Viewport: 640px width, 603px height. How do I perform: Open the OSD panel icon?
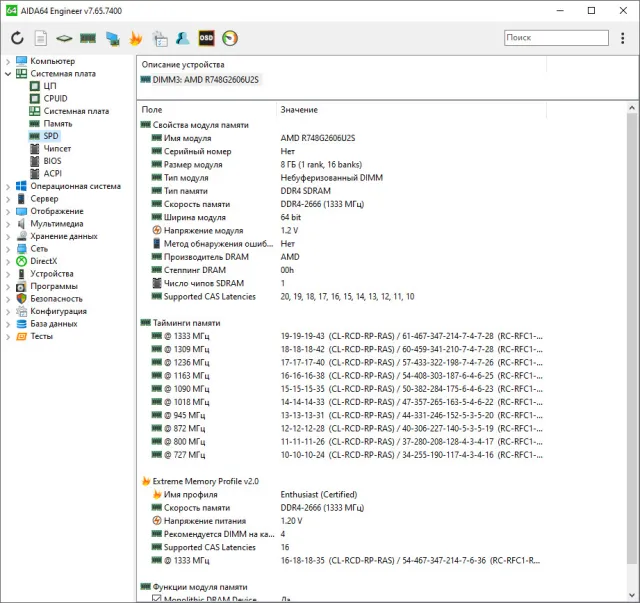coord(206,38)
